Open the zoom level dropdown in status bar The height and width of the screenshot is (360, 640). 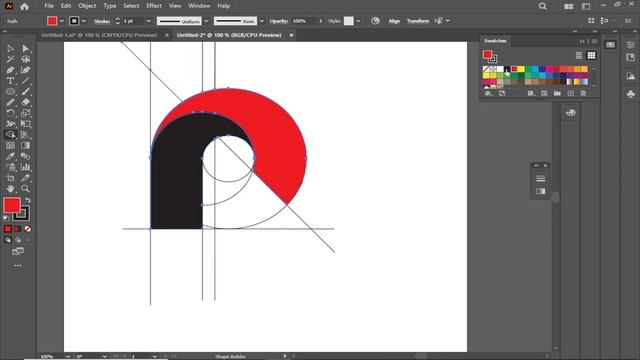(68, 356)
